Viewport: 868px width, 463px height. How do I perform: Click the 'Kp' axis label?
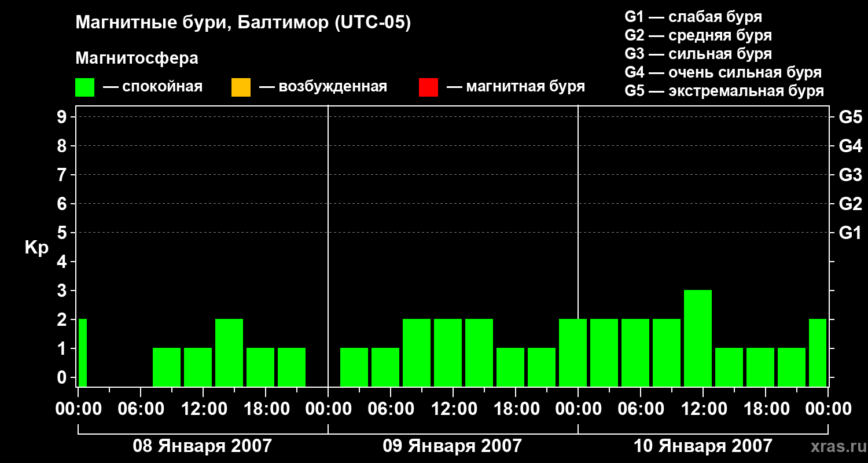tap(36, 248)
